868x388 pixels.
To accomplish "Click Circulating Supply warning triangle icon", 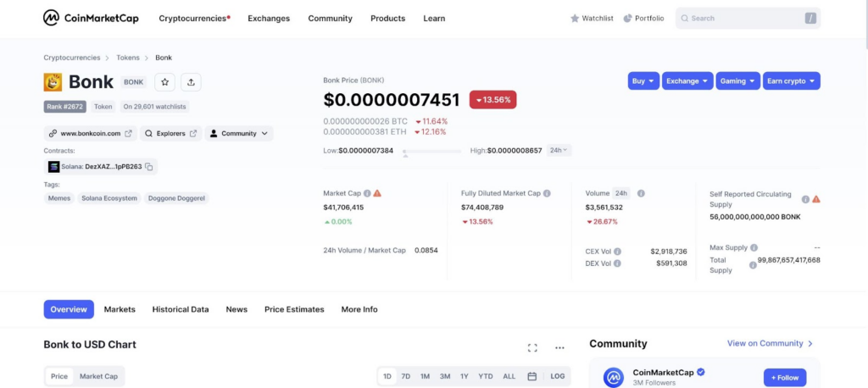I will tap(816, 199).
